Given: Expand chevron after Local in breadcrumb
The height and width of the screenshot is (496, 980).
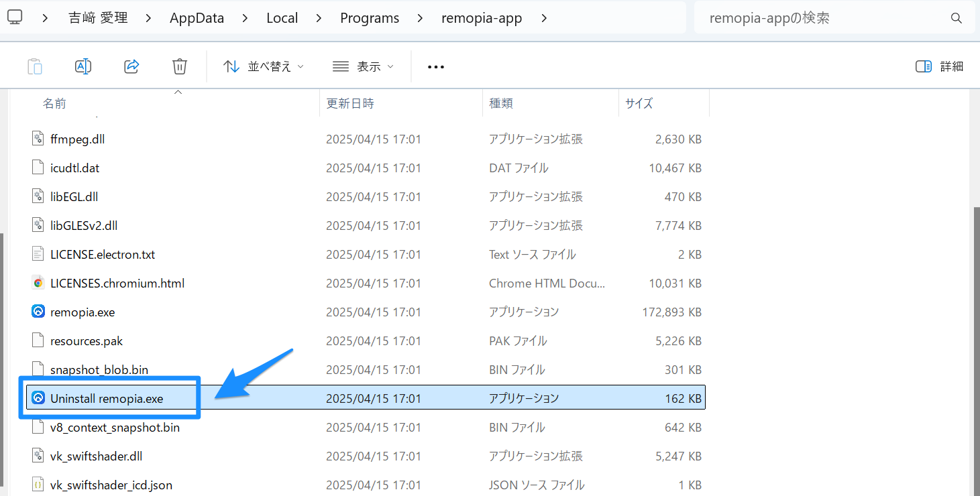Looking at the screenshot, I should 318,18.
